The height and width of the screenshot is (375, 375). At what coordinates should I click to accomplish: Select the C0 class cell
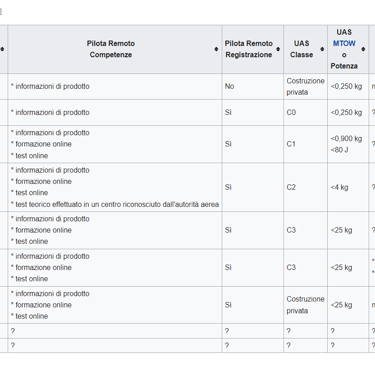coord(305,112)
